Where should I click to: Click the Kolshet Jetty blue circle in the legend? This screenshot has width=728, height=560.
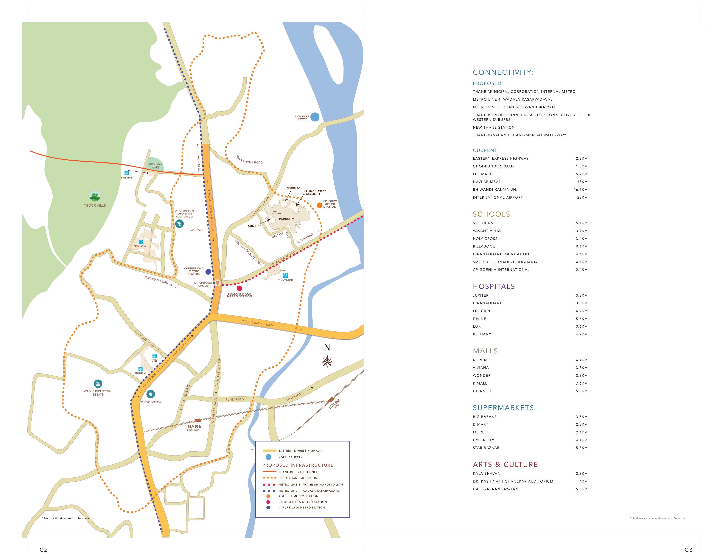point(268,457)
